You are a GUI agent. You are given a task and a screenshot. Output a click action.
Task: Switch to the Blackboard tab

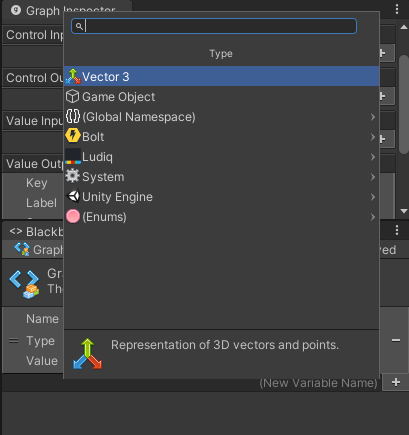[x=36, y=231]
